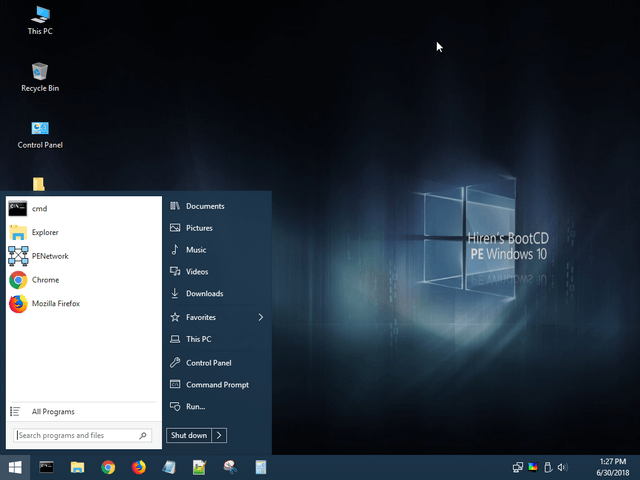640x480 pixels.
Task: Open Chrome from the Start menu list
Action: (x=44, y=280)
